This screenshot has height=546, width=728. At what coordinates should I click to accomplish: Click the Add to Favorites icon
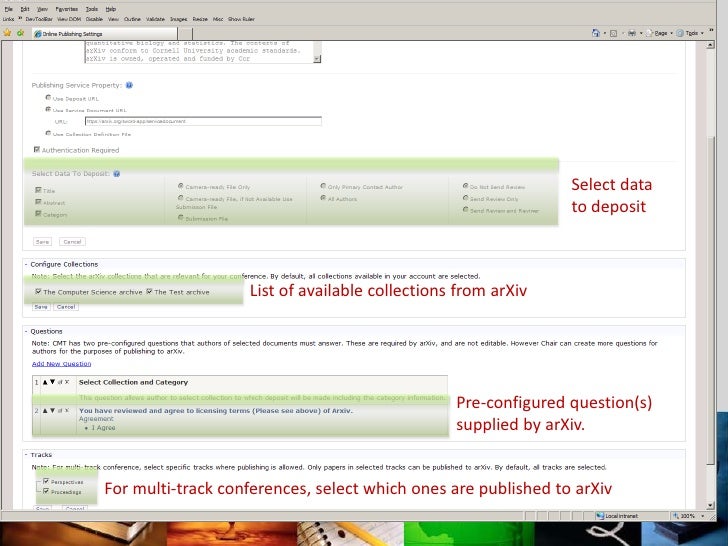pos(20,33)
